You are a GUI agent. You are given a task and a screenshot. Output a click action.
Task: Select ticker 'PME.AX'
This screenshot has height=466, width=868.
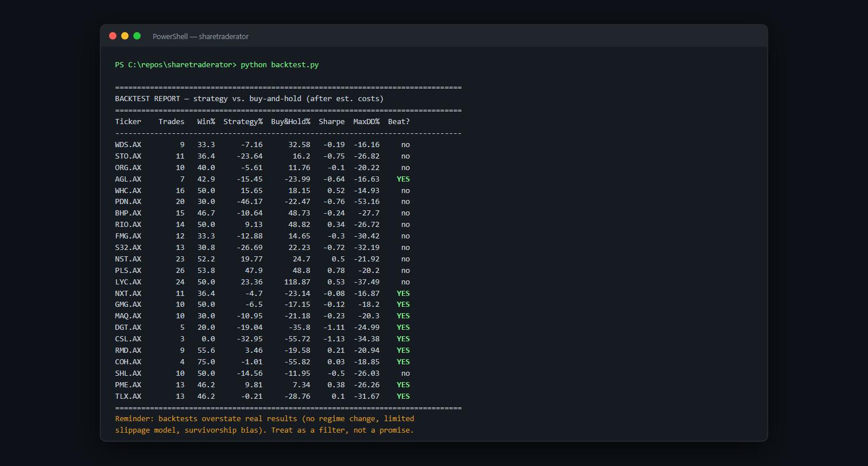tap(128, 384)
